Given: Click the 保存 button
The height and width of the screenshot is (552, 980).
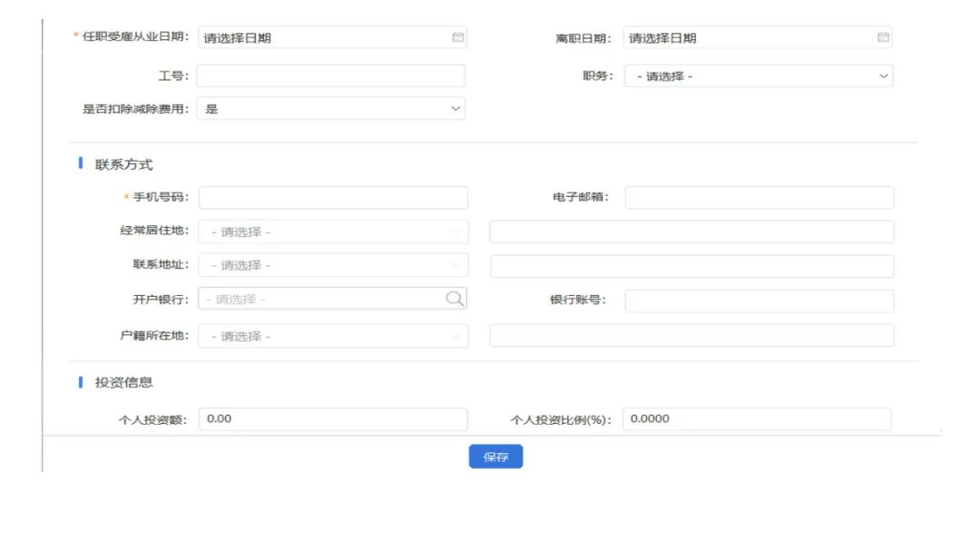Looking at the screenshot, I should click(495, 457).
